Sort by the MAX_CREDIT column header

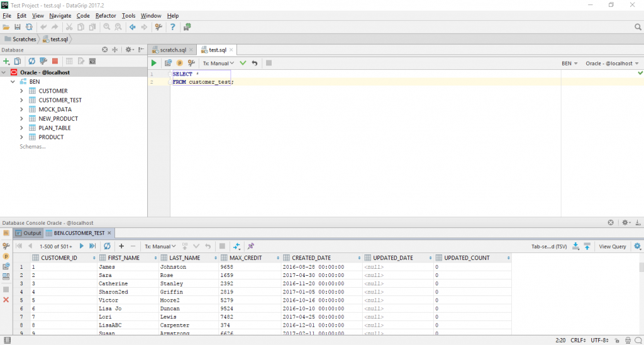(245, 258)
